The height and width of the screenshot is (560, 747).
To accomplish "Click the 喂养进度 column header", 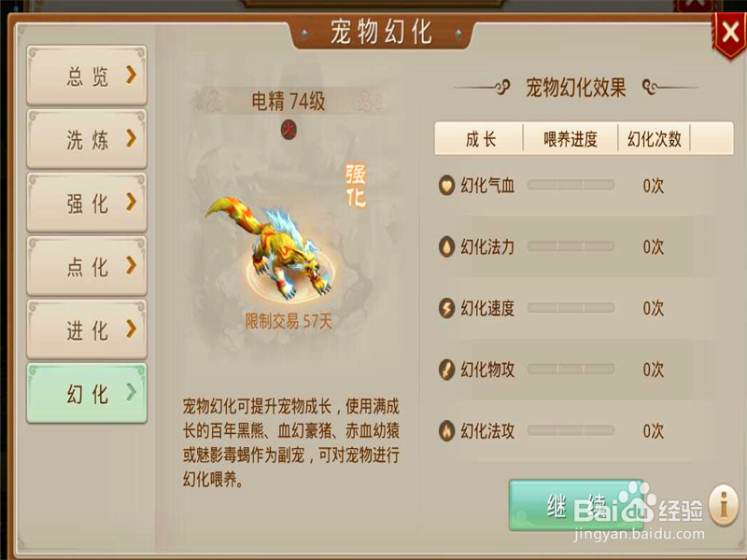I will point(571,139).
